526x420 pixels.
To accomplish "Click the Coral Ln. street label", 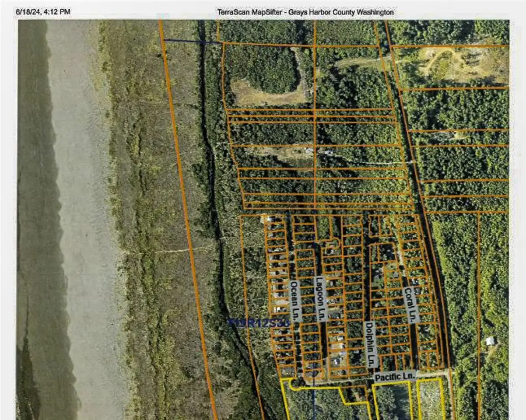I will pyautogui.click(x=411, y=305).
